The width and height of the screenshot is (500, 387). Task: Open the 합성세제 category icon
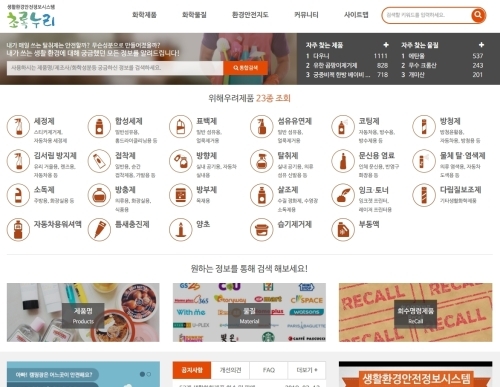[x=99, y=126]
